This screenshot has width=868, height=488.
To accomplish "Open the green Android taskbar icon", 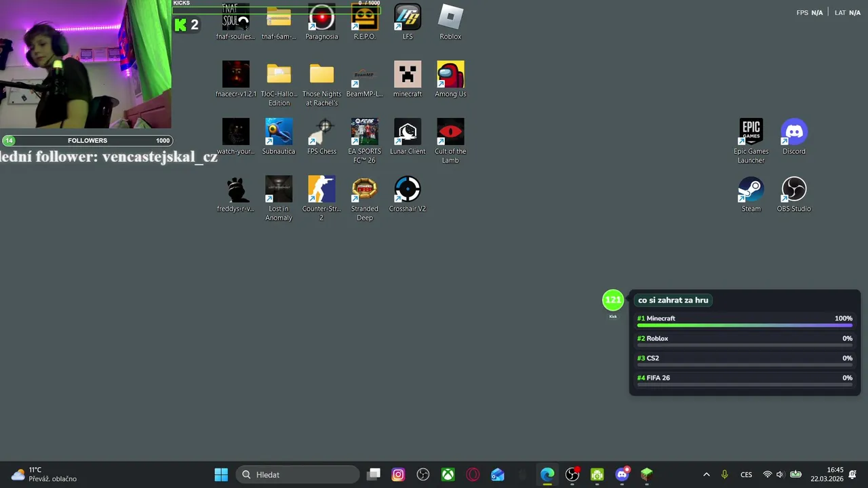I will pyautogui.click(x=597, y=474).
